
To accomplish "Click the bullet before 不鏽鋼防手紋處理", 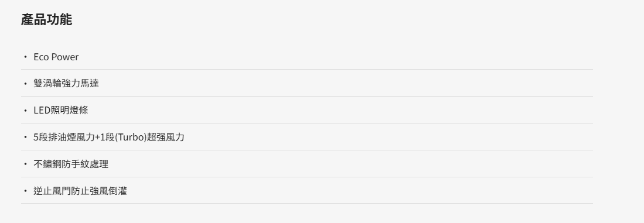I will 25,164.
